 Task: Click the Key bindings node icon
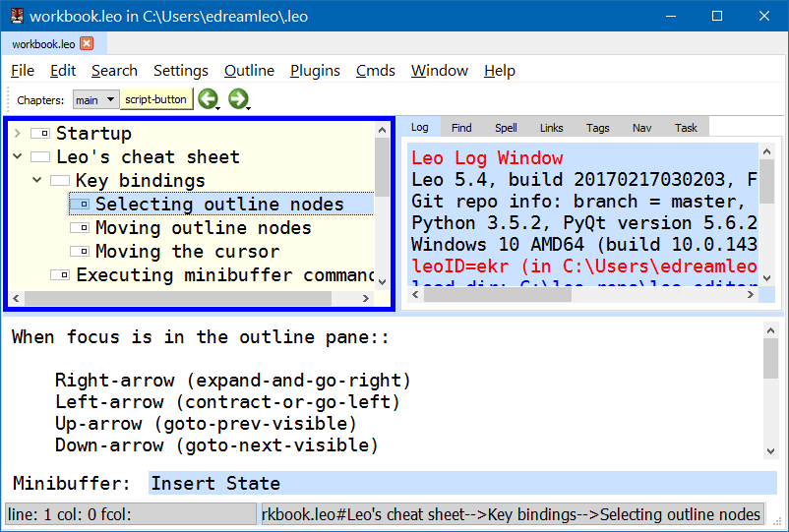click(60, 181)
